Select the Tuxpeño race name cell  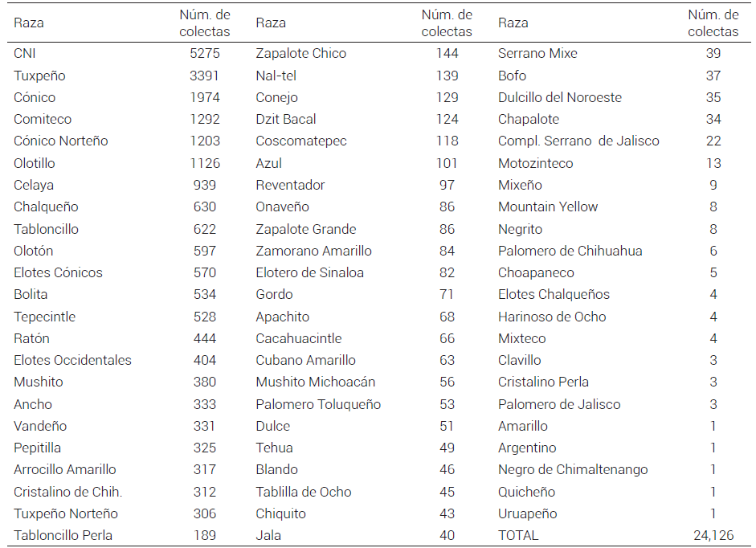pos(39,76)
